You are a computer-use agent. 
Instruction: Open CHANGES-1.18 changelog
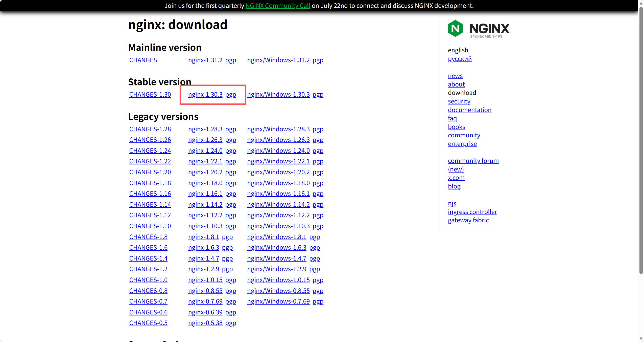point(150,183)
